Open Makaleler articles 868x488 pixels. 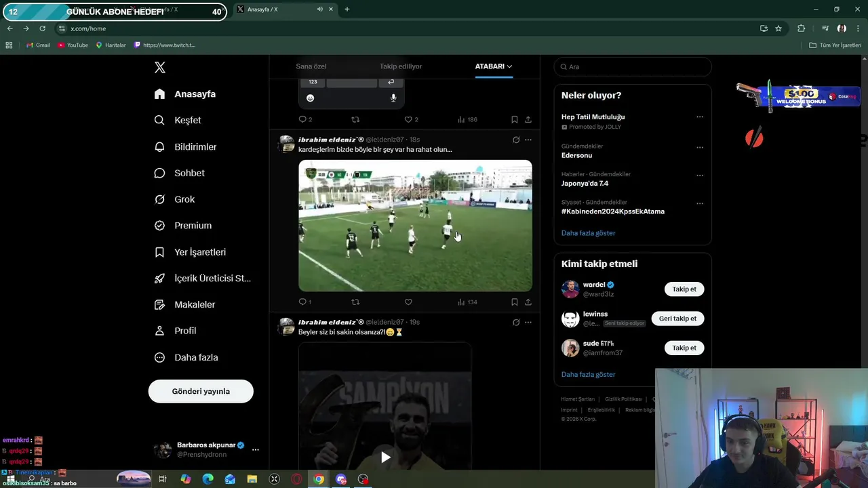(x=184, y=305)
